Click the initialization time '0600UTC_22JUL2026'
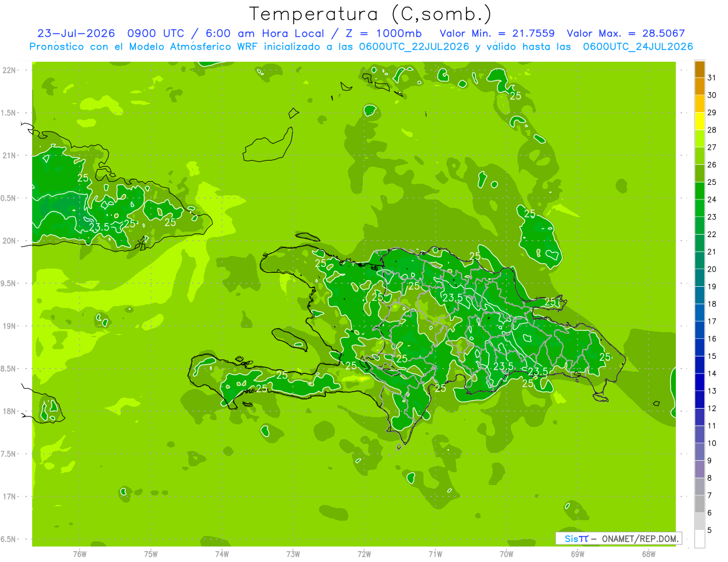 coord(414,47)
